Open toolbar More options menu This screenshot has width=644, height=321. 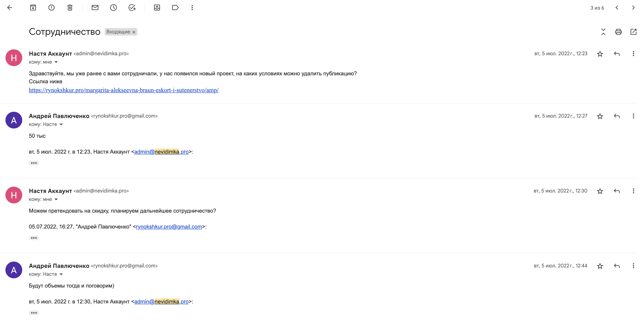[x=192, y=8]
